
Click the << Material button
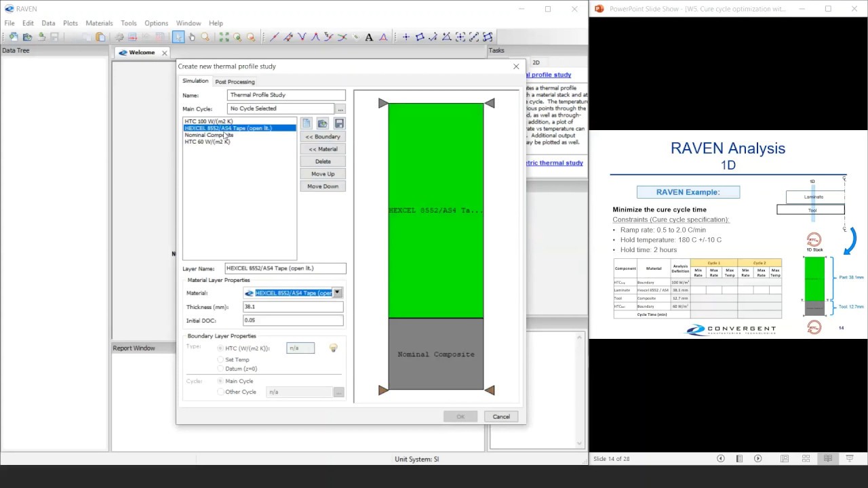(x=323, y=149)
